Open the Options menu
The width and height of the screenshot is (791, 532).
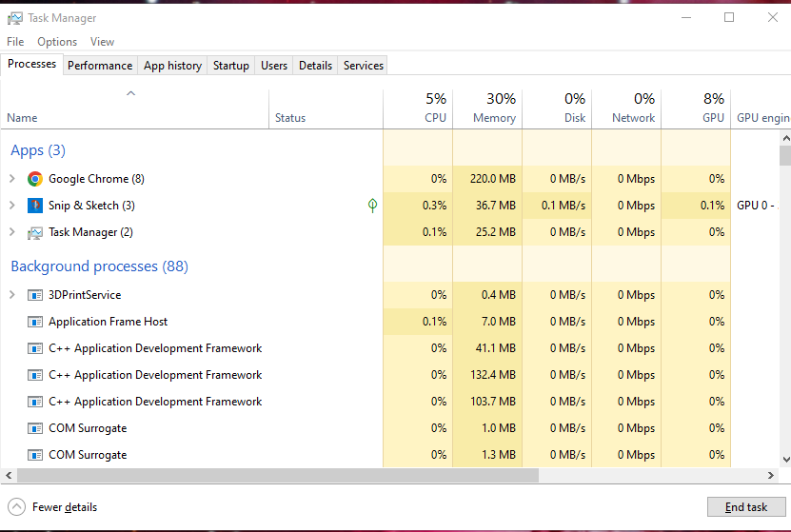click(57, 42)
